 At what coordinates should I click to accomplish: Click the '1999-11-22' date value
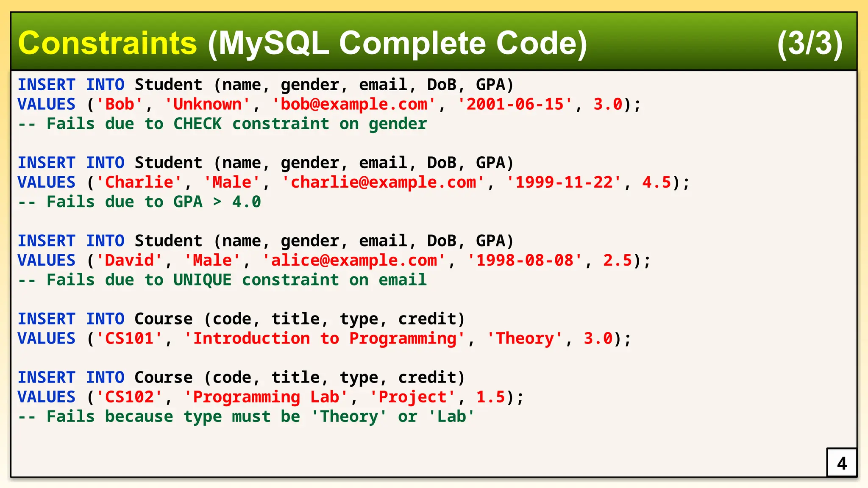click(564, 182)
